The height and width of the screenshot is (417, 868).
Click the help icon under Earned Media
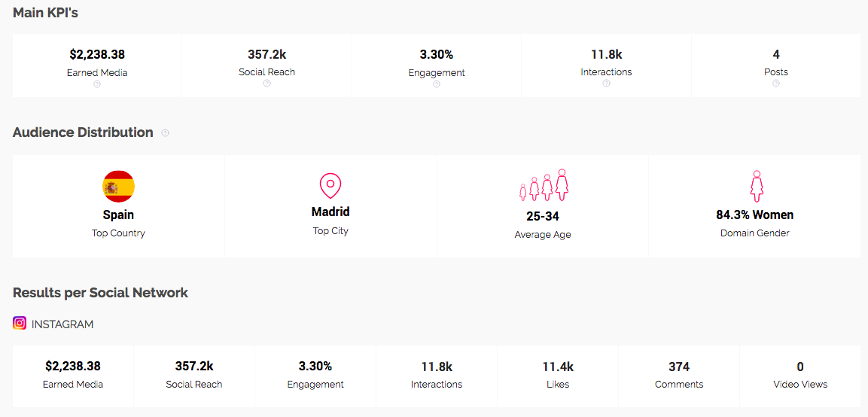click(97, 84)
